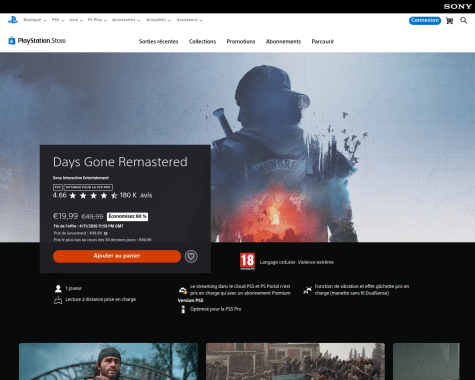
Task: Click the 'Optimisé pour la PS5 Pro' badge
Action: coord(88,187)
